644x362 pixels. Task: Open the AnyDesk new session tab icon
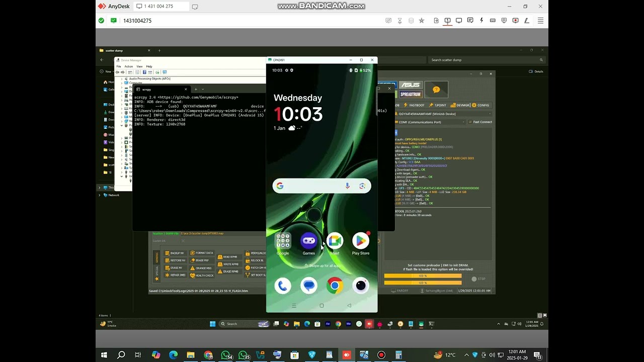point(195,7)
